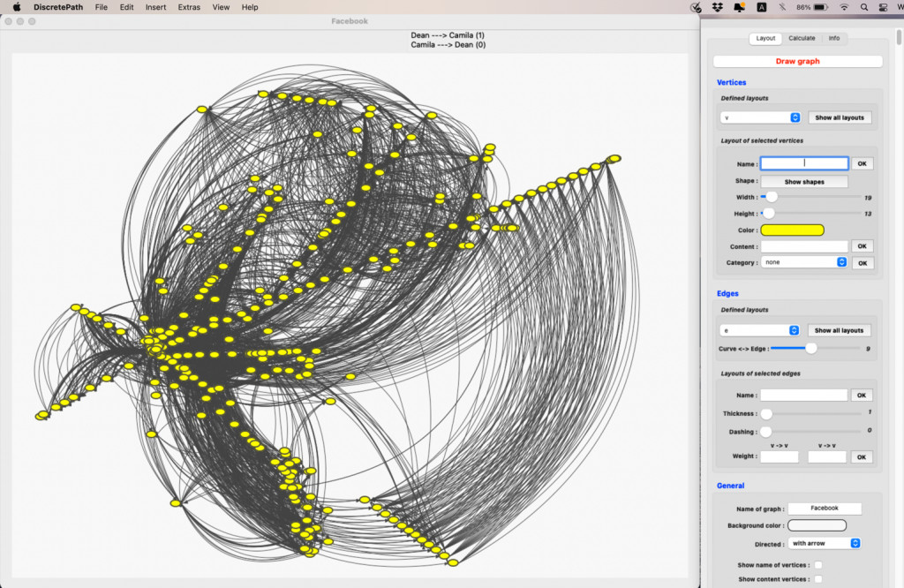Image resolution: width=904 pixels, height=588 pixels.
Task: Open the DiscretePath application menu
Action: [x=58, y=7]
